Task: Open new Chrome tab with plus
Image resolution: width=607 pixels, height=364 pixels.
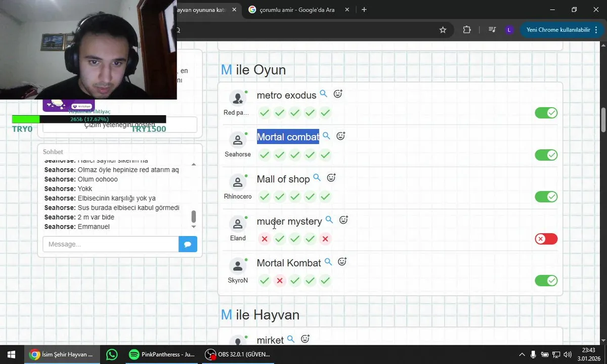Action: (364, 10)
